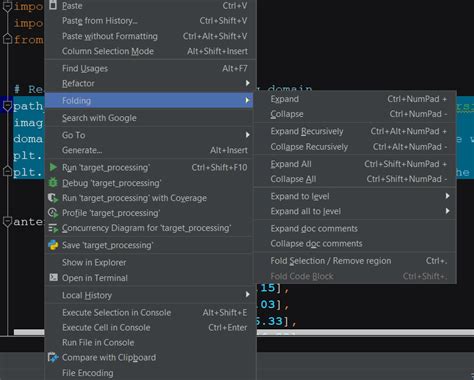This screenshot has width=474, height=380.
Task: Click the editor's horizontal scrollbar
Action: [365, 332]
